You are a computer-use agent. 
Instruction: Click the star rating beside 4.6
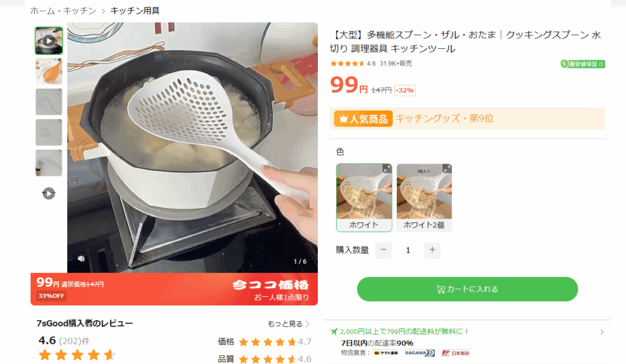coord(347,64)
